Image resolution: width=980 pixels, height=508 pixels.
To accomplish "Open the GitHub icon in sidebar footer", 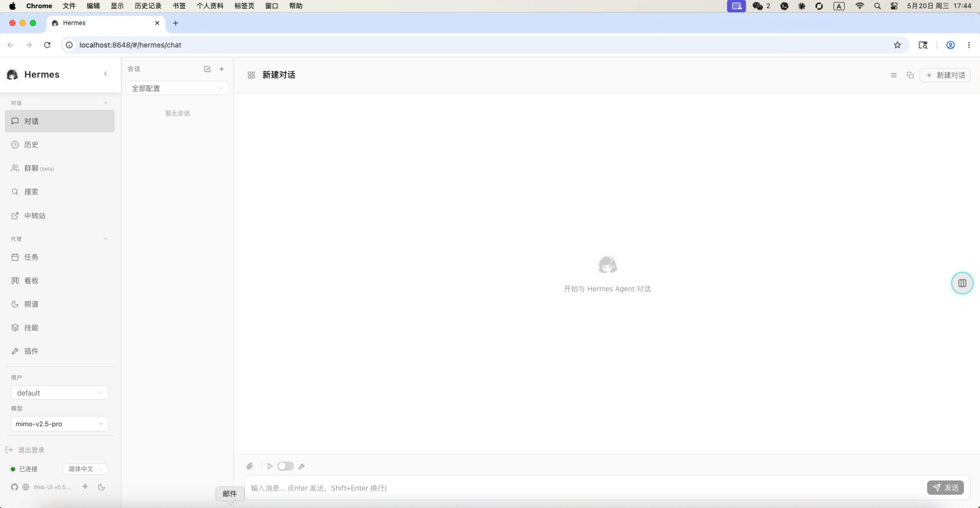I will 15,487.
